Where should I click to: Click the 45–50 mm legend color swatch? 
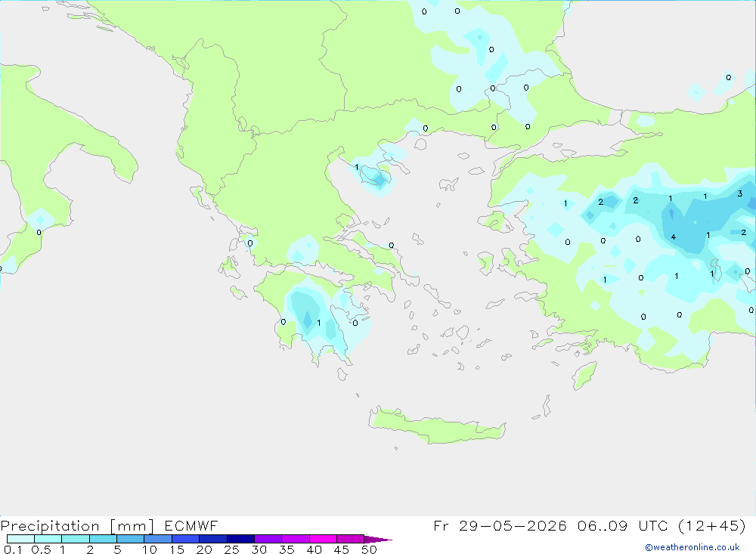351,539
